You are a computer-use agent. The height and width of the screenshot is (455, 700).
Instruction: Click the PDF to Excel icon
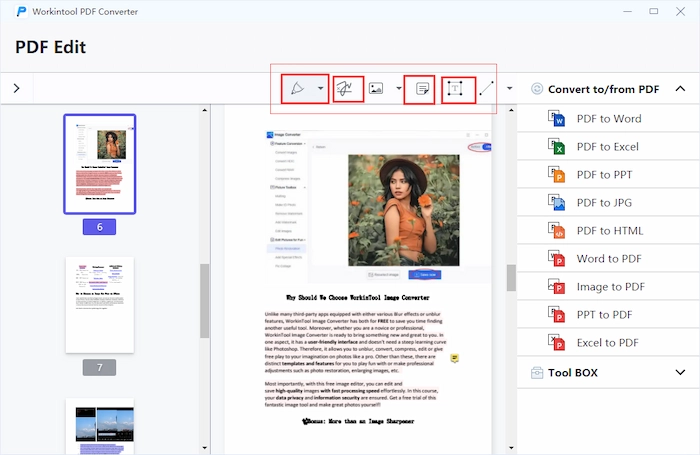coord(556,146)
